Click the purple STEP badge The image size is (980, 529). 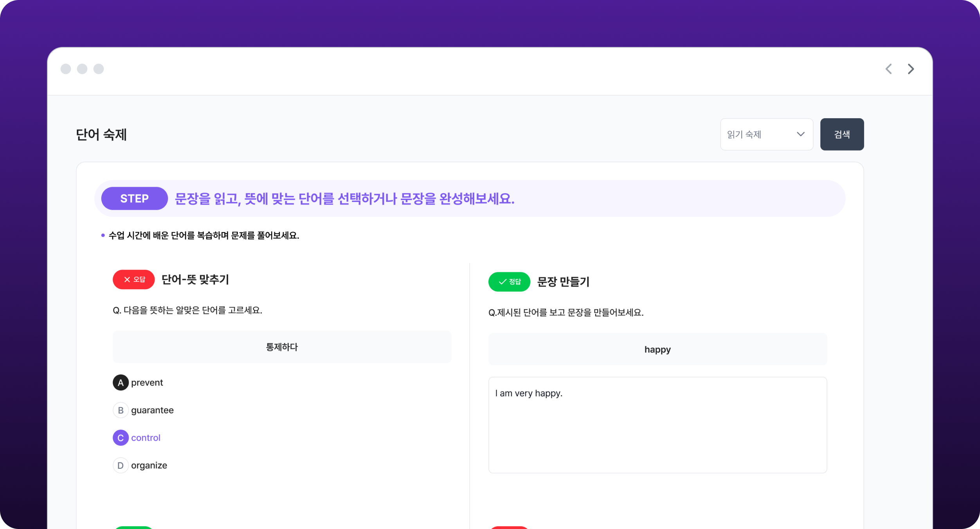click(x=134, y=198)
